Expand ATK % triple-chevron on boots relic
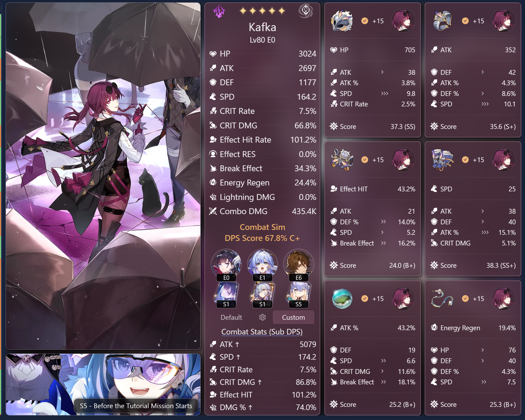The image size is (525, 420). 485,232
